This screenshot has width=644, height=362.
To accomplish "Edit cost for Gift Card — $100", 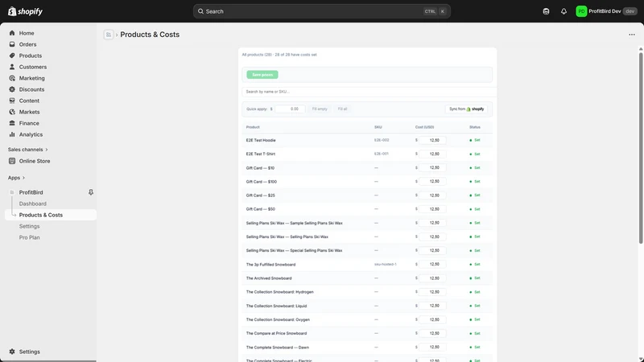I will [432, 182].
